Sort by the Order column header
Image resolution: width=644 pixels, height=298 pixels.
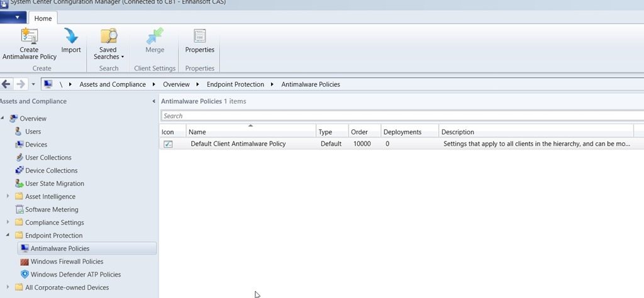tap(364, 132)
